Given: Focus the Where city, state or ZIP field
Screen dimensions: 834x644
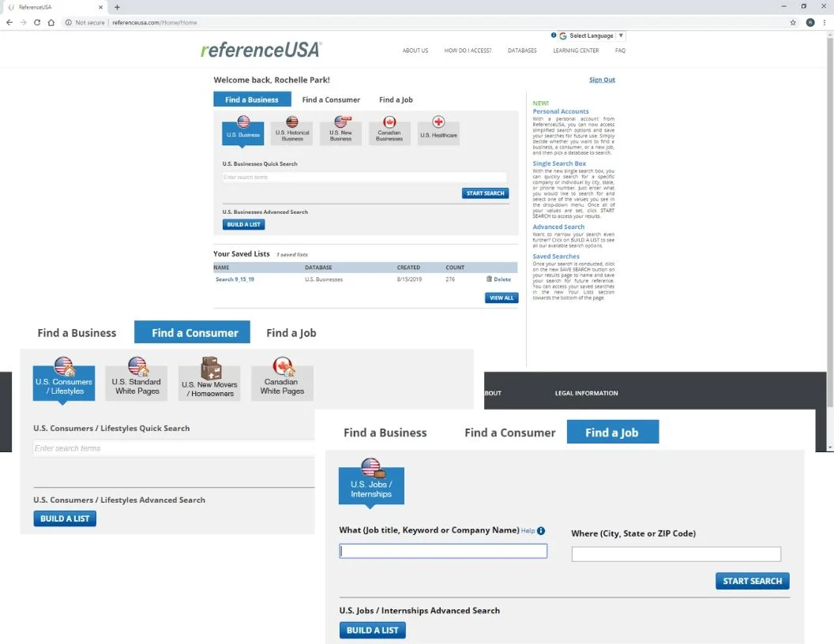Looking at the screenshot, I should tap(676, 554).
